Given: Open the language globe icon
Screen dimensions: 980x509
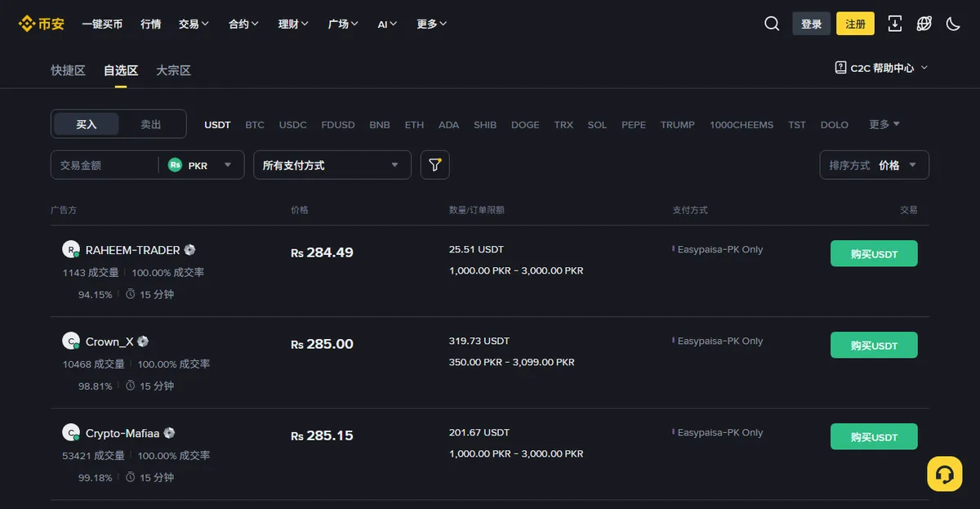Looking at the screenshot, I should pyautogui.click(x=924, y=24).
